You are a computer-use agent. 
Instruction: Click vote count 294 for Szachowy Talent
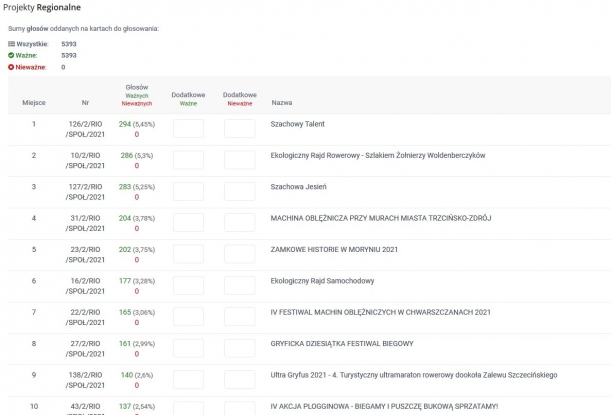click(125, 124)
